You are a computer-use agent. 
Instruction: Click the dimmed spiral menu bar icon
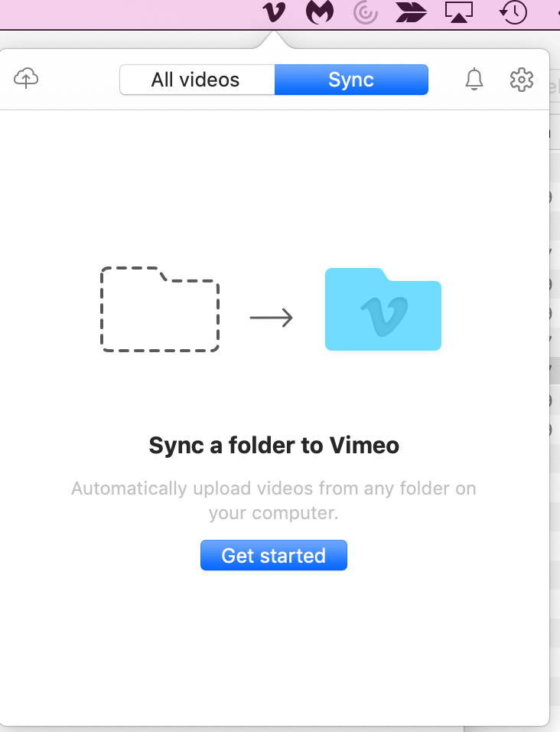[364, 13]
